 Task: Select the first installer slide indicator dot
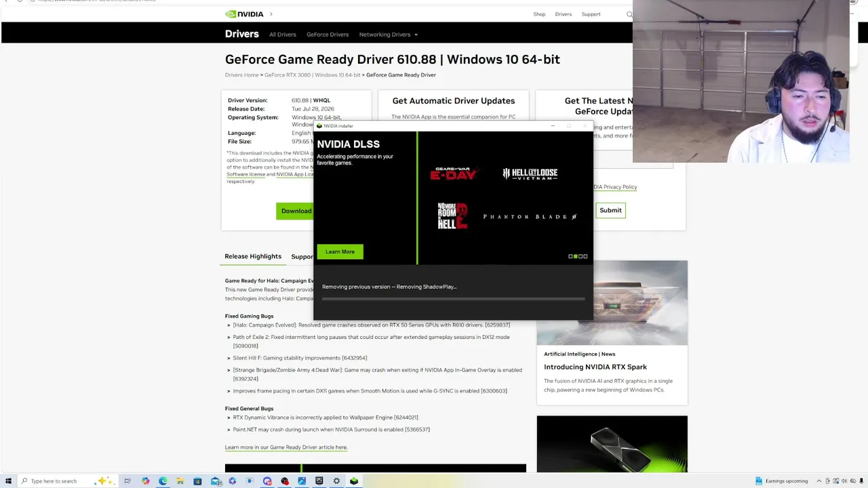pyautogui.click(x=570, y=256)
